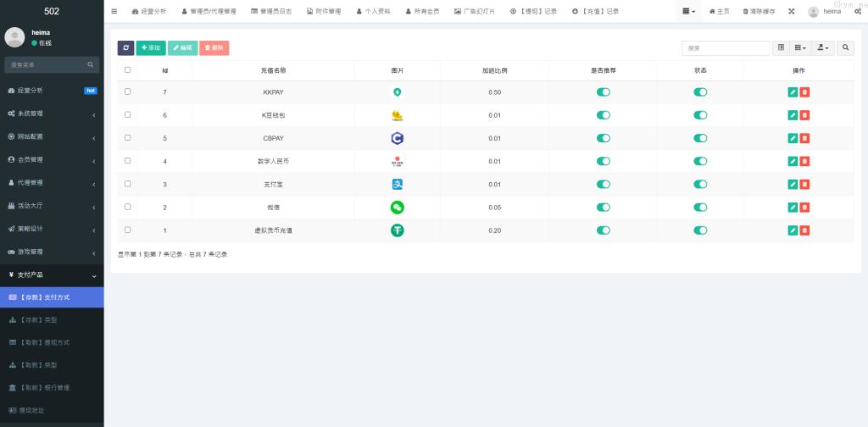Click the 数字人民币 payment image thumbnail
868x427 pixels.
tap(397, 161)
